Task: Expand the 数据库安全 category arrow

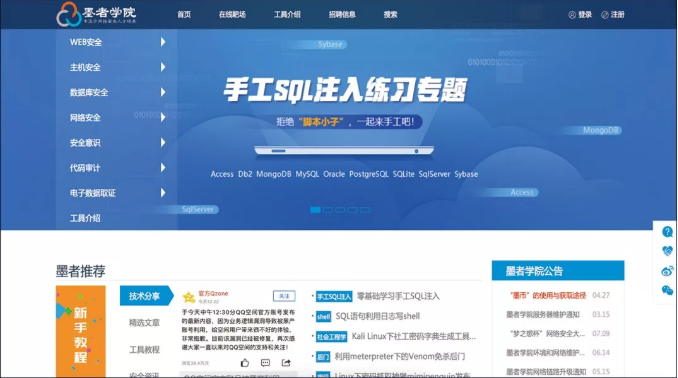Action: [163, 92]
